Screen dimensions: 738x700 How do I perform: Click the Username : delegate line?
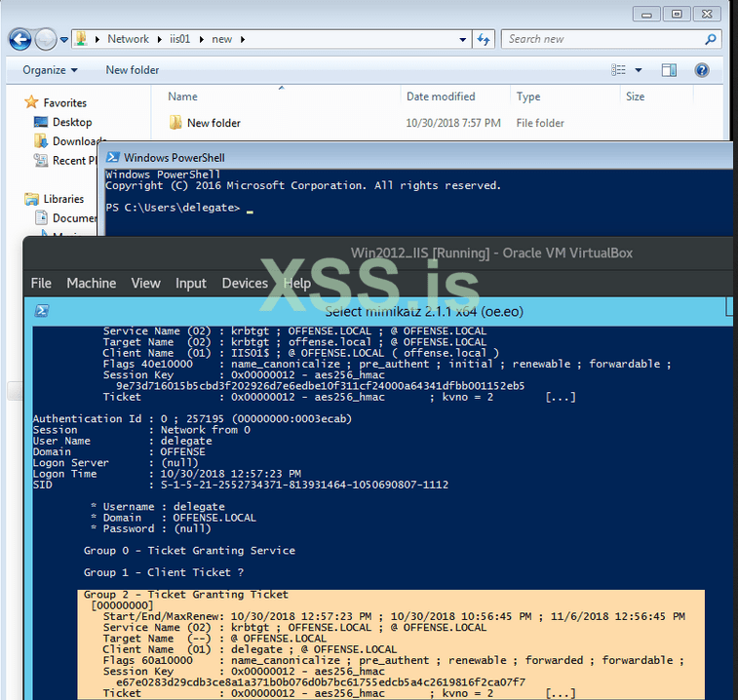click(x=158, y=507)
